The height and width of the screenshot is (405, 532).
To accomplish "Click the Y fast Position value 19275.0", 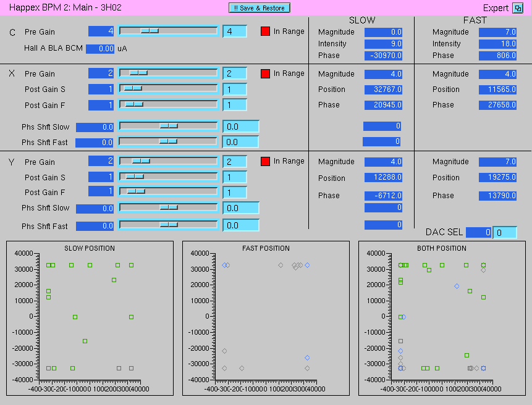I will pyautogui.click(x=498, y=177).
